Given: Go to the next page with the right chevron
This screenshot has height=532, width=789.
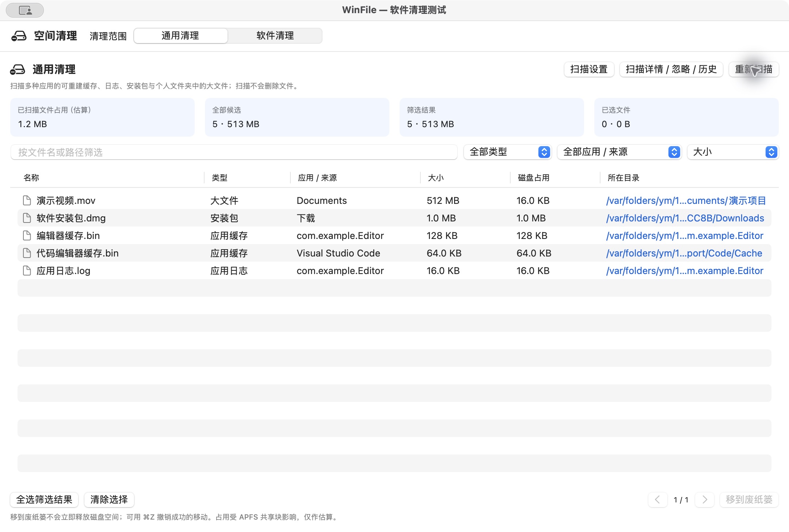Looking at the screenshot, I should 705,499.
